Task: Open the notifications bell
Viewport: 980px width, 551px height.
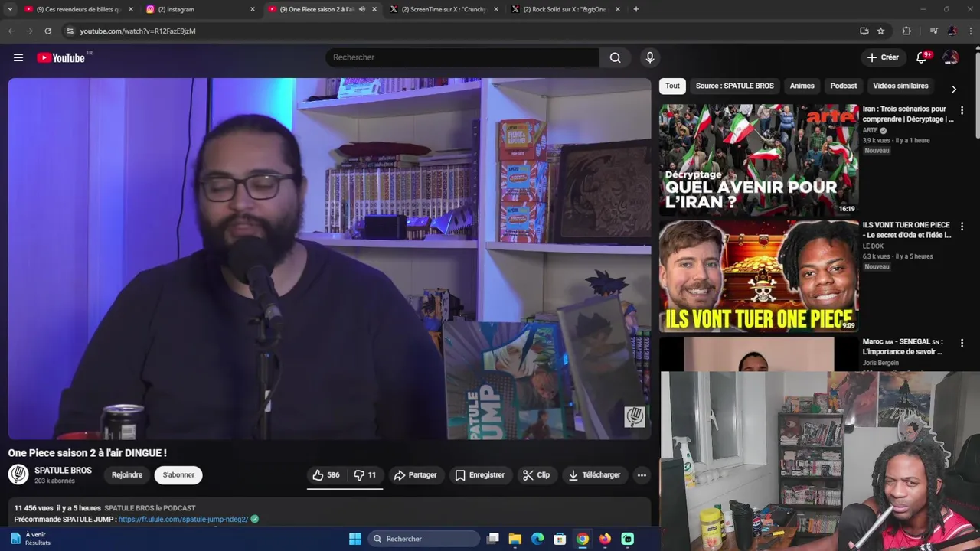Action: (922, 57)
